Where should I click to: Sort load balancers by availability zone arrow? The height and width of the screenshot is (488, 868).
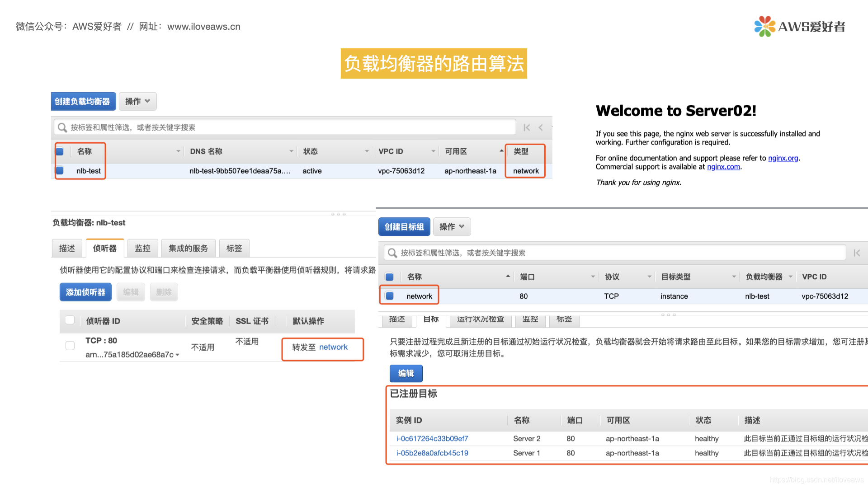(x=501, y=150)
